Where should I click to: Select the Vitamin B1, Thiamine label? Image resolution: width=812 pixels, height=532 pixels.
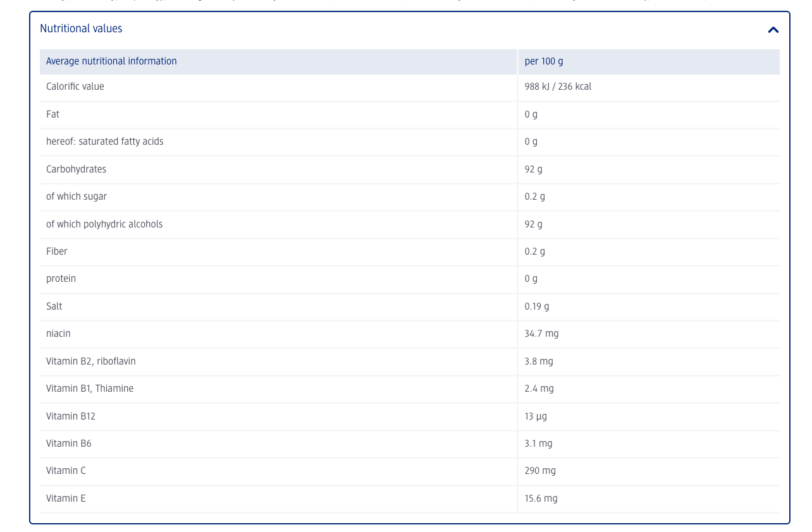(x=90, y=389)
